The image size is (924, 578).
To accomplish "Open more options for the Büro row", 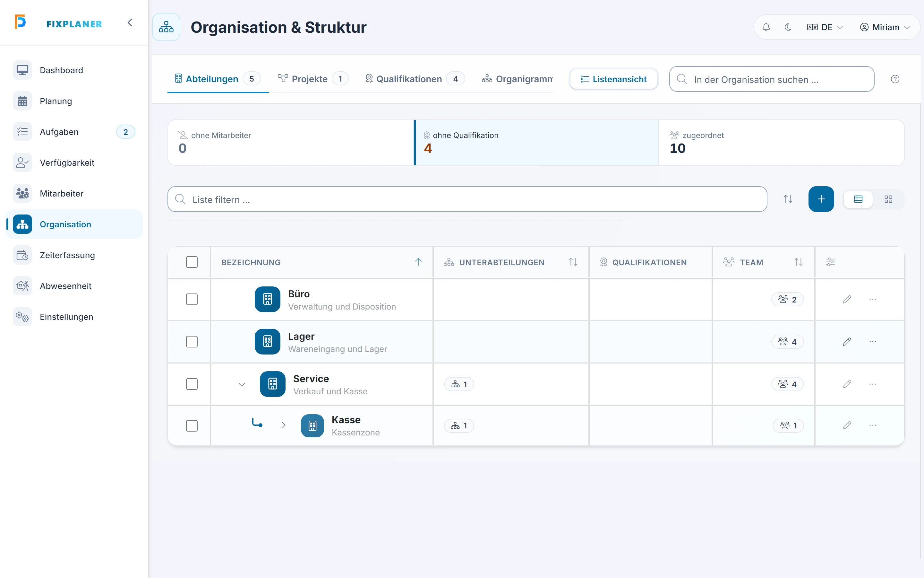I will (x=872, y=299).
